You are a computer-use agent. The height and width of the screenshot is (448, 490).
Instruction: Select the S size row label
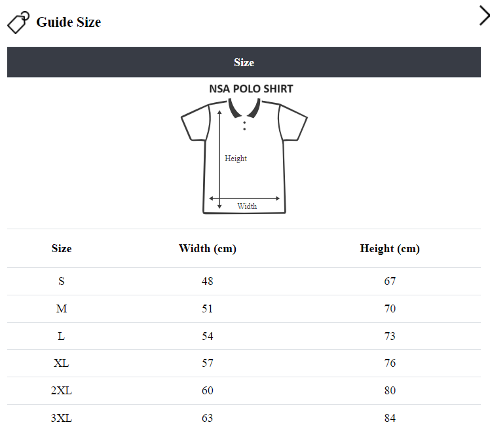point(62,282)
